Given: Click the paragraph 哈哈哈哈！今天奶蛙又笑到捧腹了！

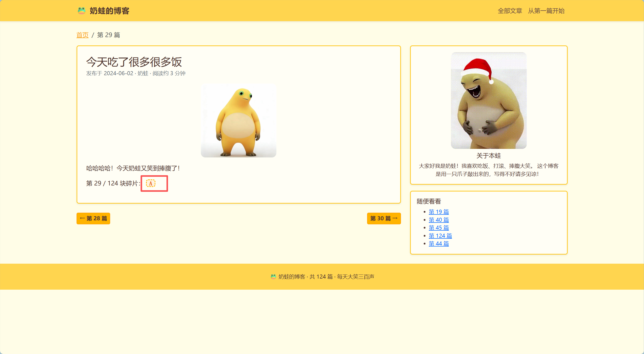Looking at the screenshot, I should pos(133,168).
